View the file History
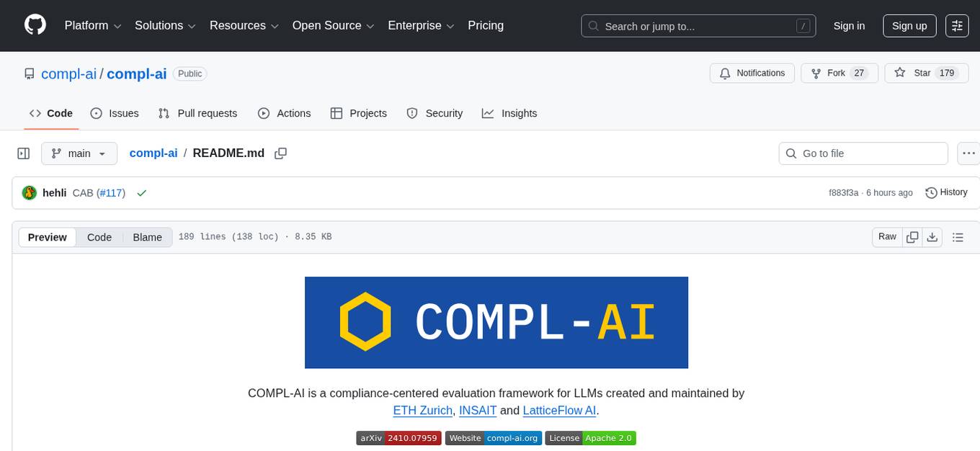This screenshot has width=980, height=451. coord(946,192)
